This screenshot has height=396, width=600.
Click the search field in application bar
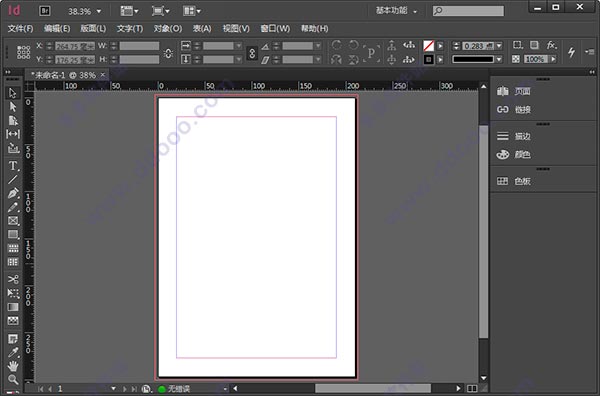[x=468, y=11]
